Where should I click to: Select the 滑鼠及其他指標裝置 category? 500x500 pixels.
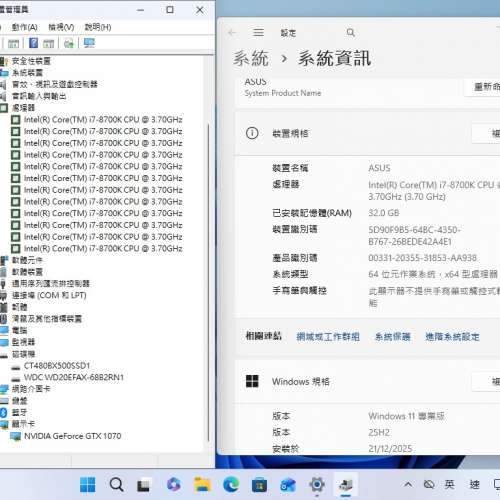pyautogui.click(x=47, y=319)
